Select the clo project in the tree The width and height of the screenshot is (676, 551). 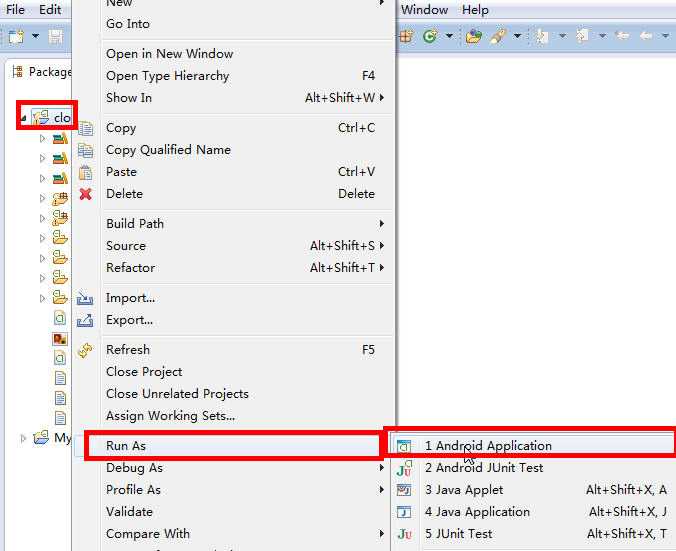[51, 117]
